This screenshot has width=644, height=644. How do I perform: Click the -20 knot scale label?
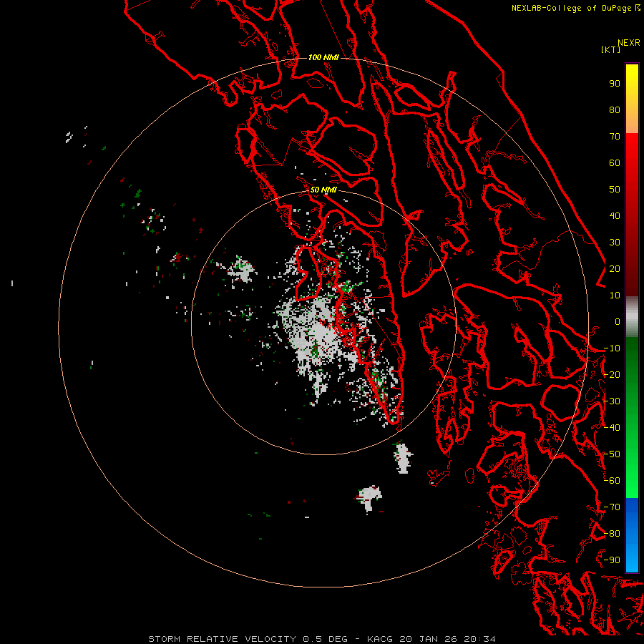click(x=612, y=375)
